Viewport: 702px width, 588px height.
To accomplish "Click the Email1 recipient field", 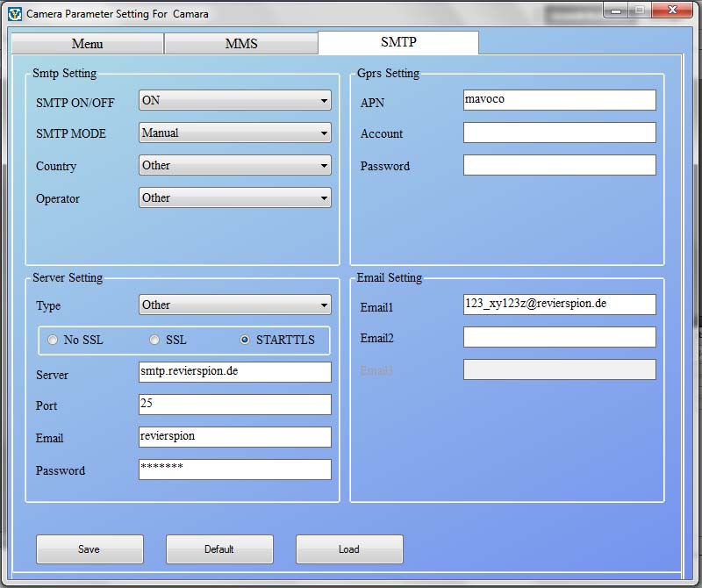I will tap(559, 305).
